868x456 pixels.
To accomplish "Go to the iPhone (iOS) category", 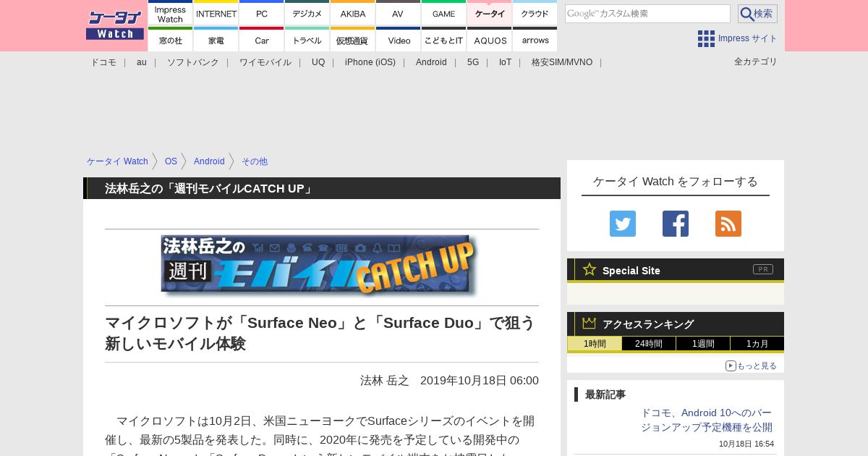I will (x=370, y=62).
